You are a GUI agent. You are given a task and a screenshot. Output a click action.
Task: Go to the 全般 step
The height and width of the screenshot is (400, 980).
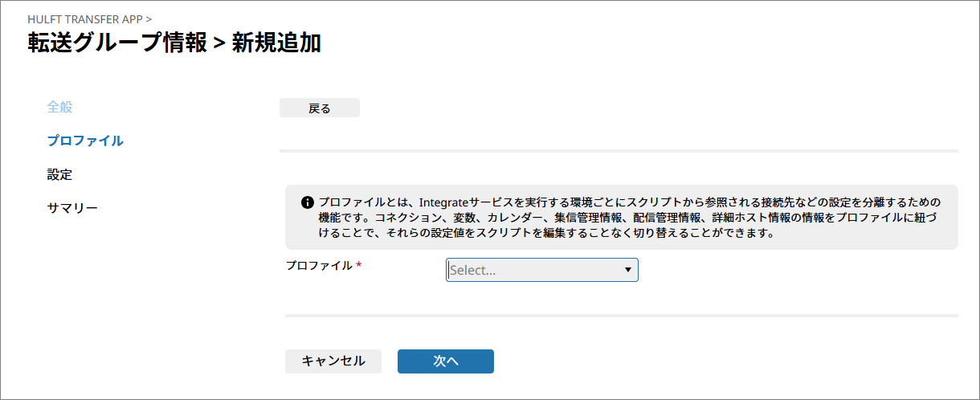[60, 107]
